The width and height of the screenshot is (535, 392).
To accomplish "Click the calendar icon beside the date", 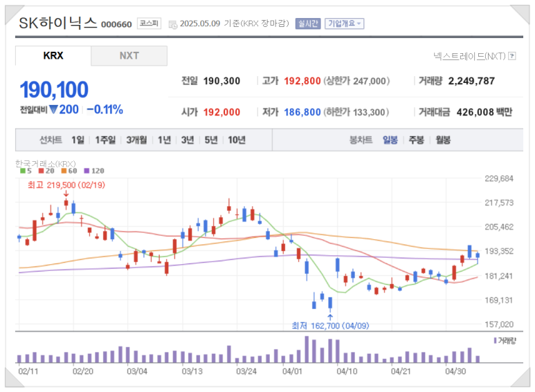I will tap(173, 24).
